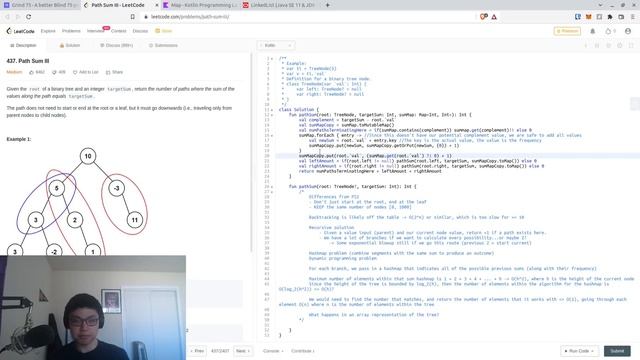
Task: Collapse the fold arrow at line 27
Action: (x=272, y=192)
